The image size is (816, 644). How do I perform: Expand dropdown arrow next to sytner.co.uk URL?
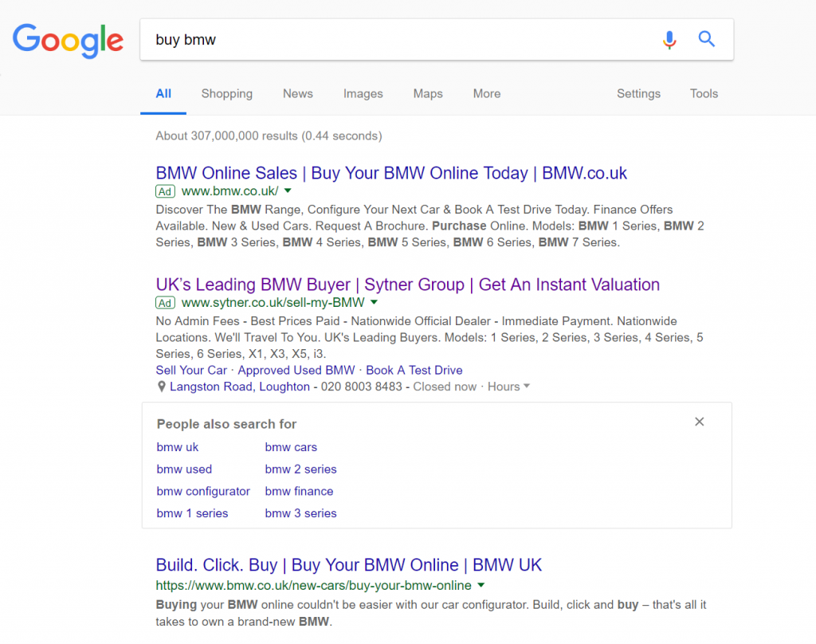coord(374,303)
